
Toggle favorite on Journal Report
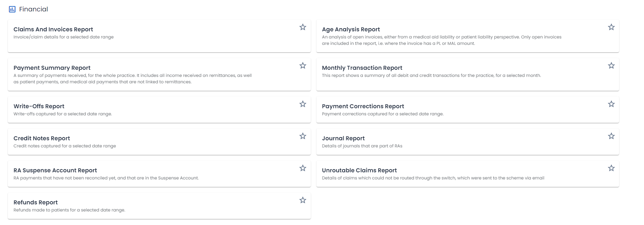pyautogui.click(x=612, y=136)
